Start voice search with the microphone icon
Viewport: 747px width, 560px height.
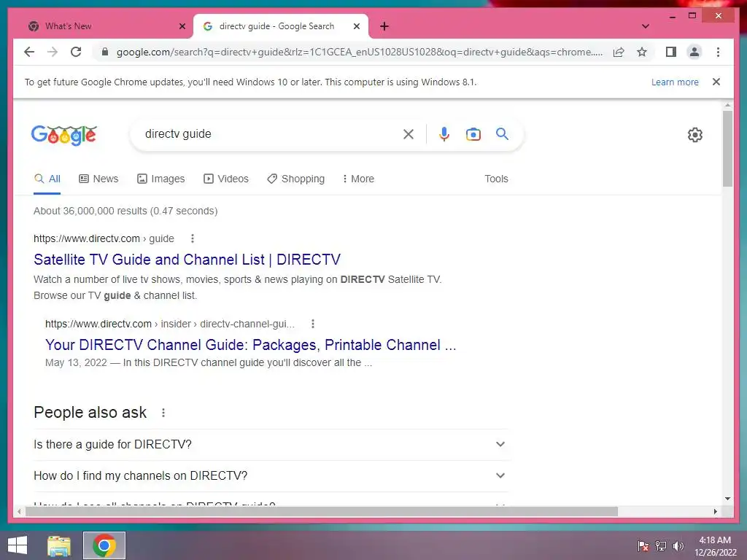pos(444,134)
